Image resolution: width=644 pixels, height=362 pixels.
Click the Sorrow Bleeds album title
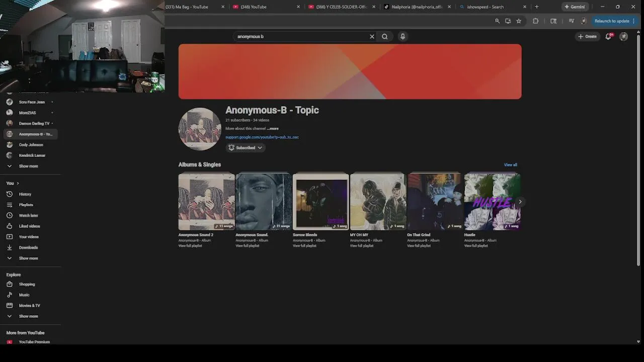coord(305,235)
